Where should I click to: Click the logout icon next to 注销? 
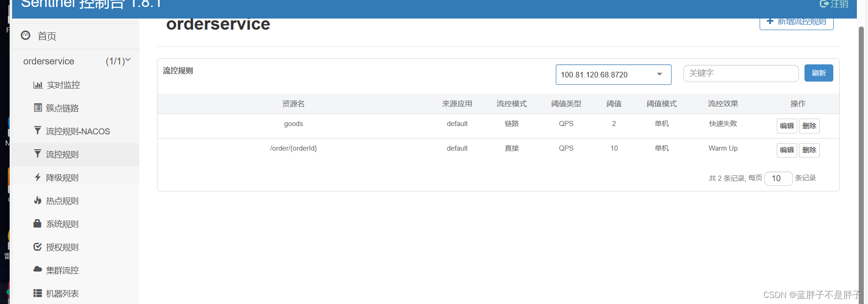pos(824,4)
